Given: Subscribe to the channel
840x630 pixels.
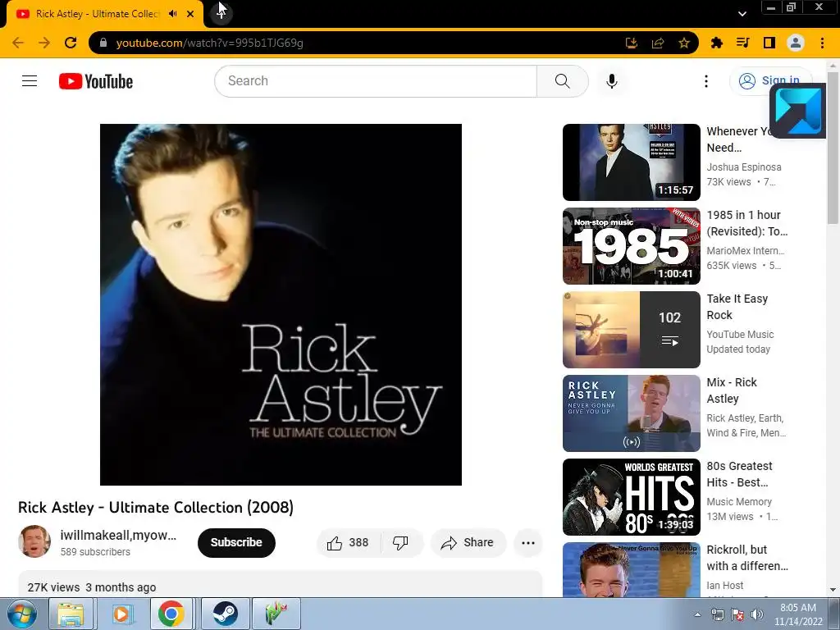Looking at the screenshot, I should [236, 542].
